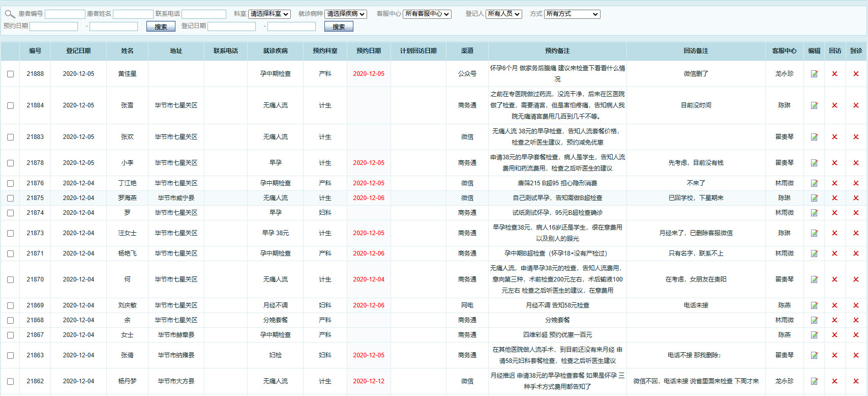Click the 到诊 red X for record 21868
Image resolution: width=868 pixels, height=396 pixels.
[856, 320]
